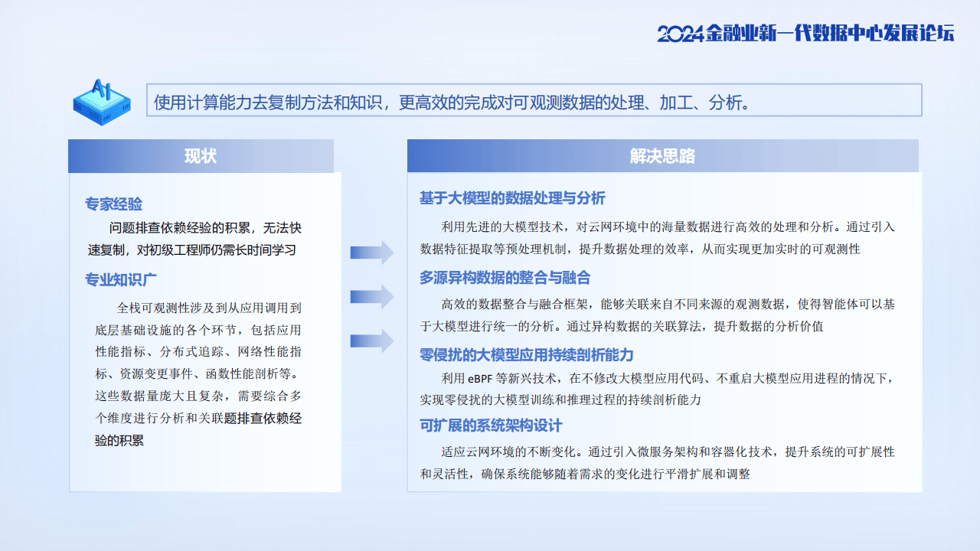980x551 pixels.
Task: Click the top gradient arrow between panels
Action: [x=371, y=251]
